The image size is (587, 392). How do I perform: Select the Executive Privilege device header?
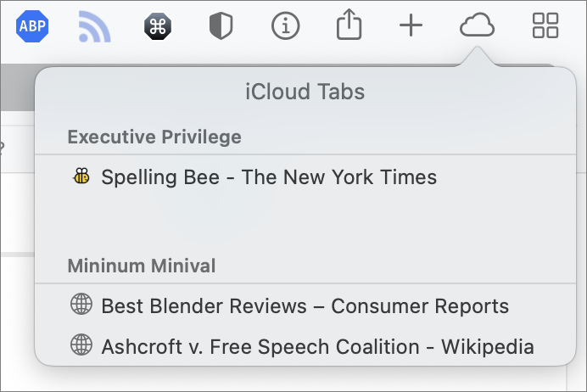(154, 137)
